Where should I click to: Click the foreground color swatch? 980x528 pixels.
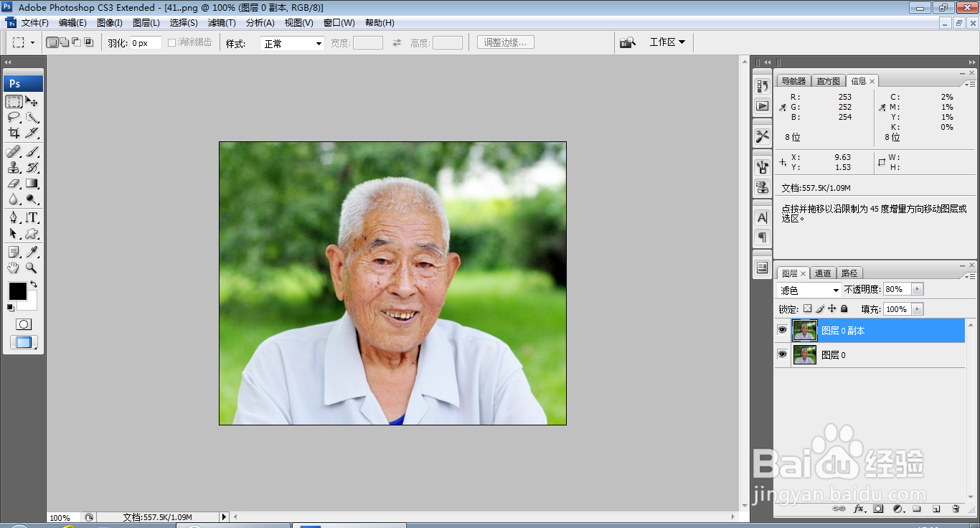pos(17,291)
